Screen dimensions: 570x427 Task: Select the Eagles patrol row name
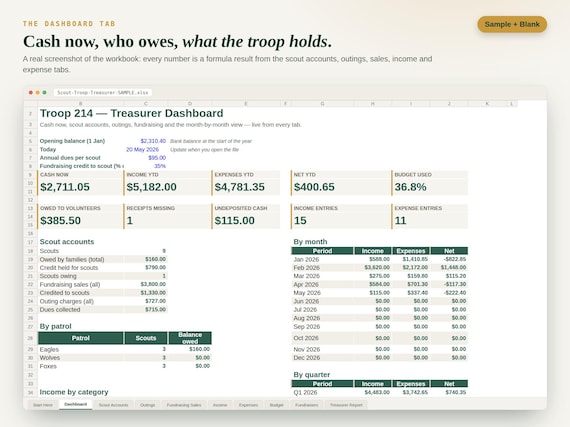pyautogui.click(x=49, y=349)
